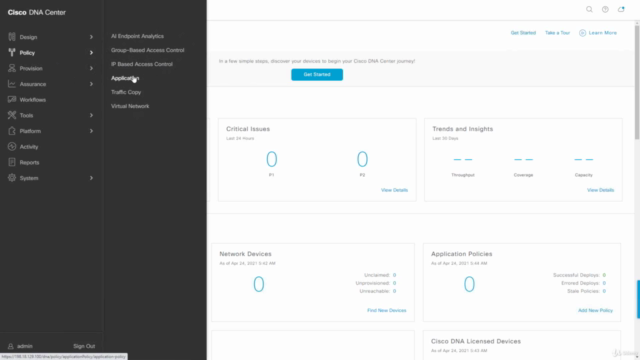Screen dimensions: 640x360
Task: Click the Unreachable devices value
Action: [394, 291]
